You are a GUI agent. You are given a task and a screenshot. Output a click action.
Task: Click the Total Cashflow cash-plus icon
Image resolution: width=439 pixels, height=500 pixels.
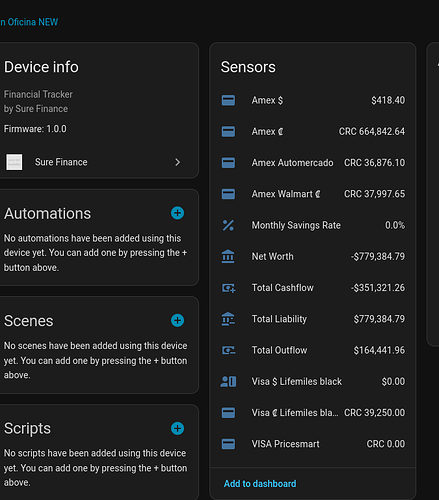(229, 288)
